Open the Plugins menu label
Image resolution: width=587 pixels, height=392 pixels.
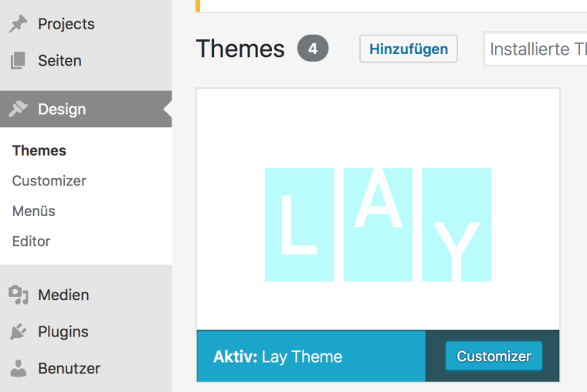[x=63, y=332]
